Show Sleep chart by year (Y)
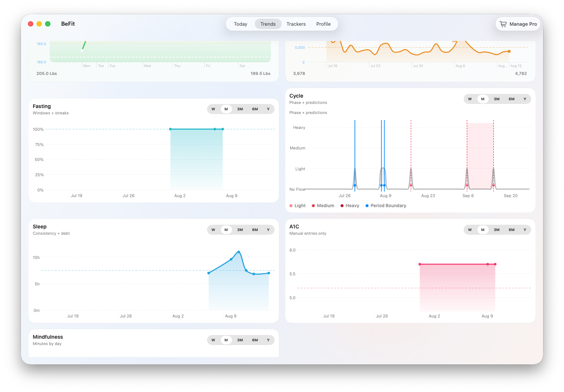Image resolution: width=564 pixels, height=392 pixels. click(x=268, y=230)
